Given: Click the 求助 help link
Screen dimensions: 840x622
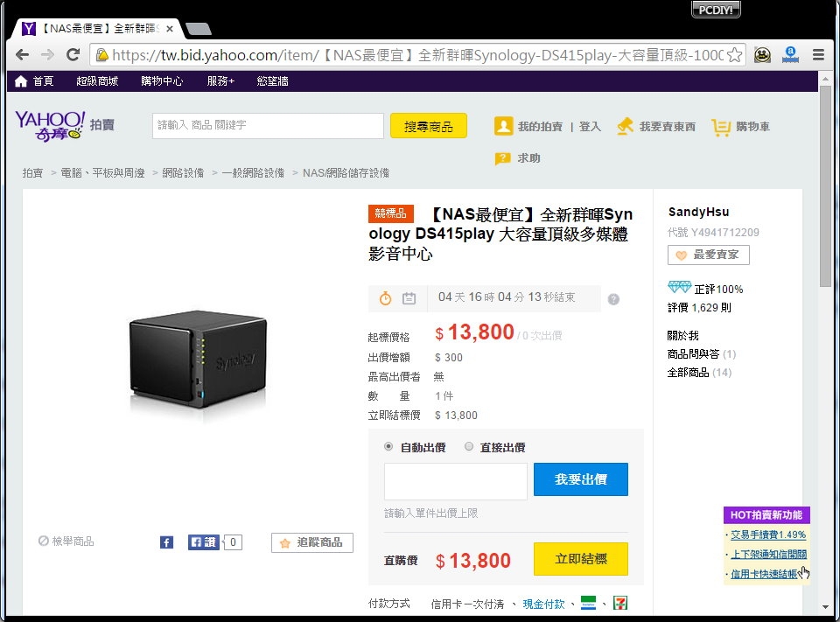Looking at the screenshot, I should [517, 158].
